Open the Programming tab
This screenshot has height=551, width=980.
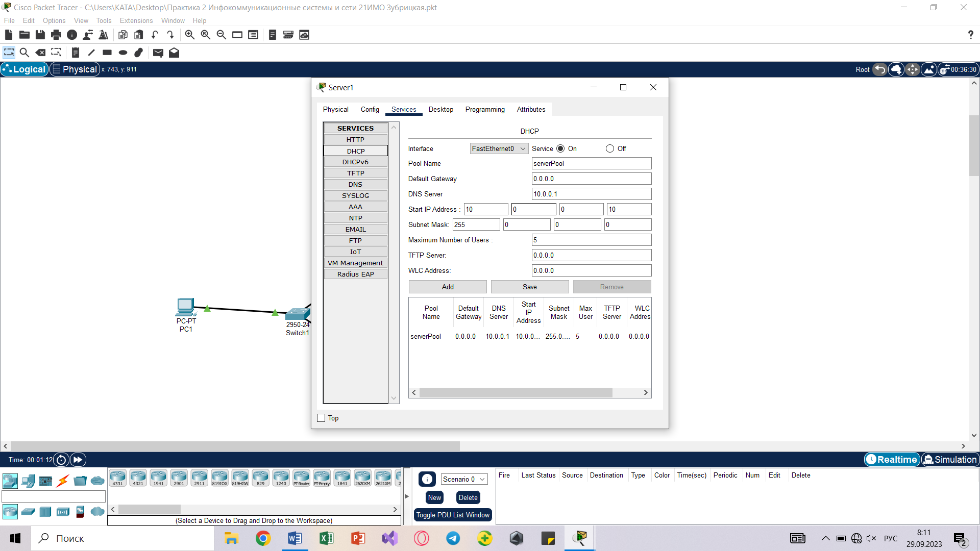(x=485, y=109)
